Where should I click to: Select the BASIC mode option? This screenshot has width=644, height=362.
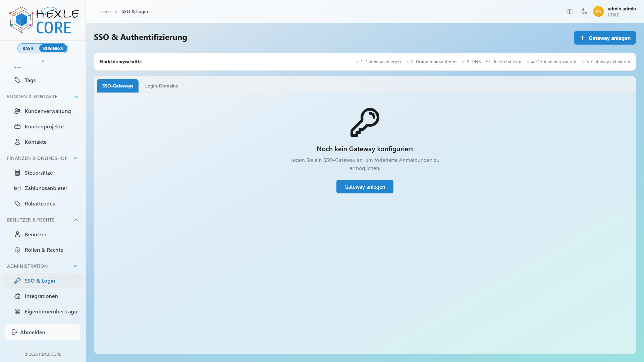[x=29, y=48]
